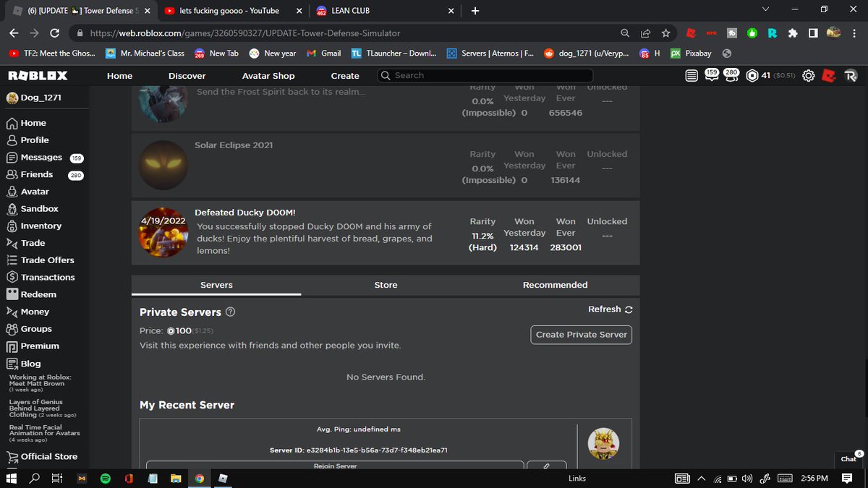This screenshot has width=868, height=488.
Task: Open the Windows notification center
Action: [x=847, y=479]
